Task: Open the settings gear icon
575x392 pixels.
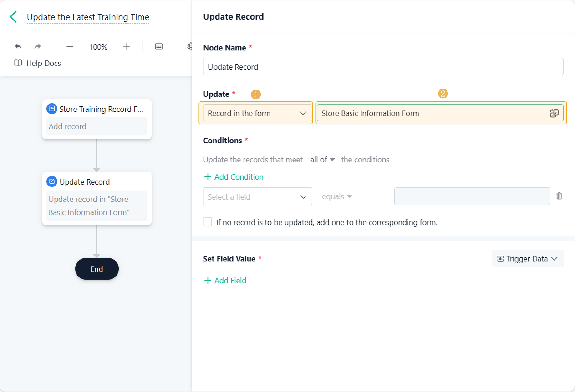Action: 190,46
